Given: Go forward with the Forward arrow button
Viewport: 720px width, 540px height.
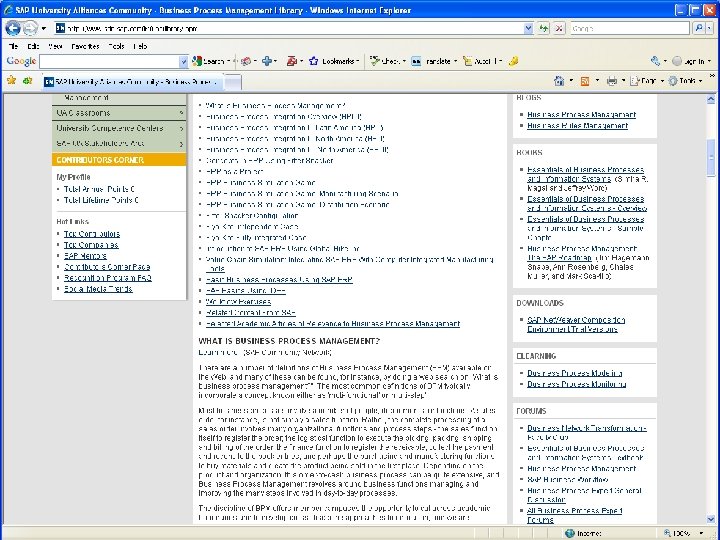Looking at the screenshot, I should (x=30, y=28).
